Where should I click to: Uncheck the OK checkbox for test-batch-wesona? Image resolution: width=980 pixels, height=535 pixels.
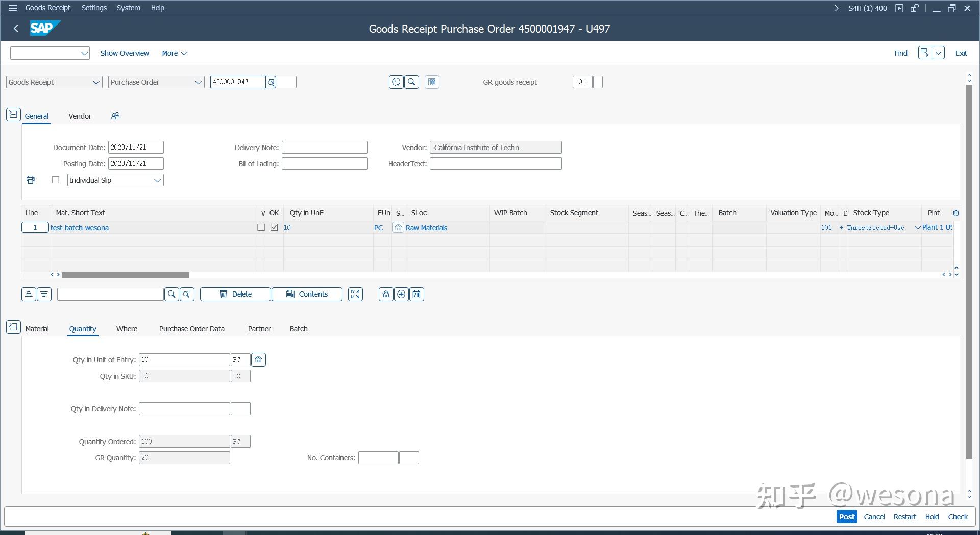point(274,227)
